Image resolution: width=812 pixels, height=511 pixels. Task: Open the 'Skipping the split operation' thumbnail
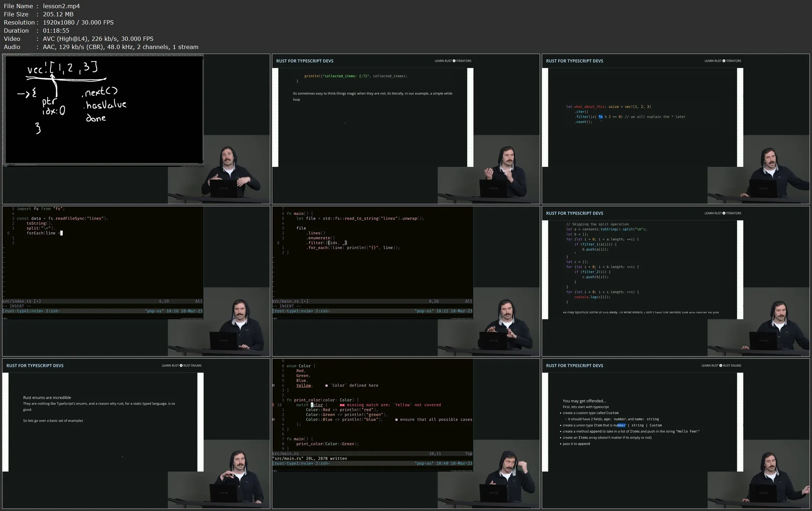pyautogui.click(x=676, y=281)
